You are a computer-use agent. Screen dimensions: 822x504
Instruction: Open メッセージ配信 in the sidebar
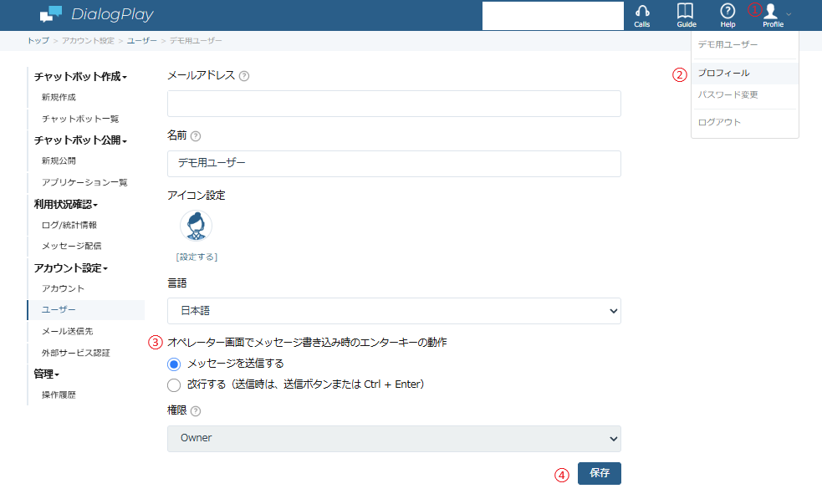[71, 247]
